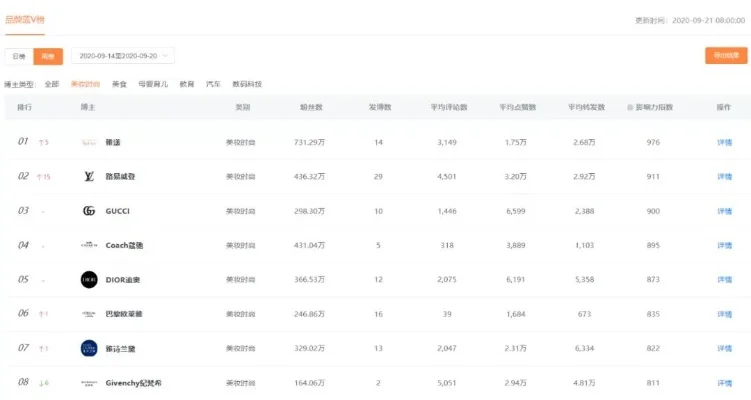Click the Louis Vuitton logo next to 路易威登

coord(89,177)
